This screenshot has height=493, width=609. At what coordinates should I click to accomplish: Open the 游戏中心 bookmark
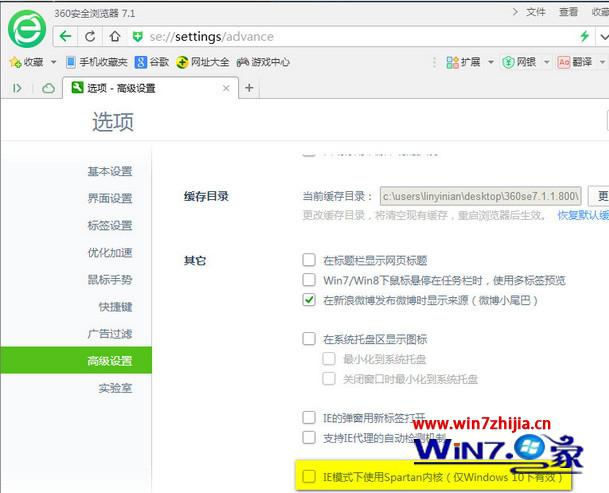263,62
